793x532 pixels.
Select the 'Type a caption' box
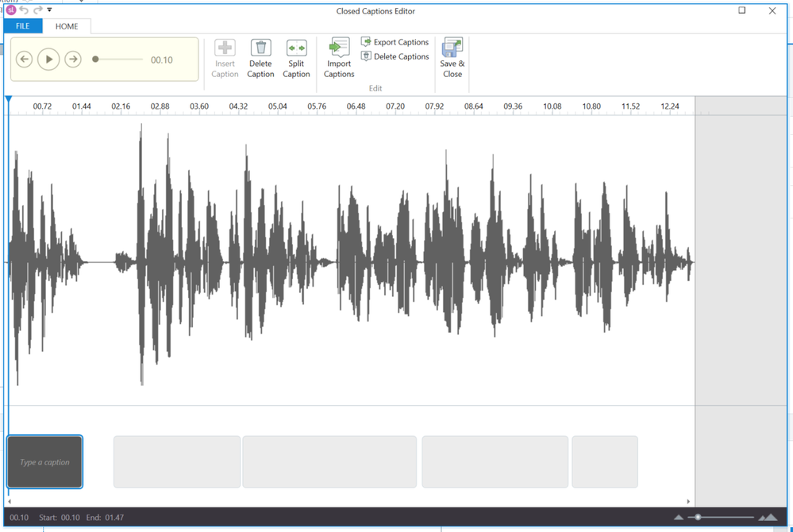(45, 462)
